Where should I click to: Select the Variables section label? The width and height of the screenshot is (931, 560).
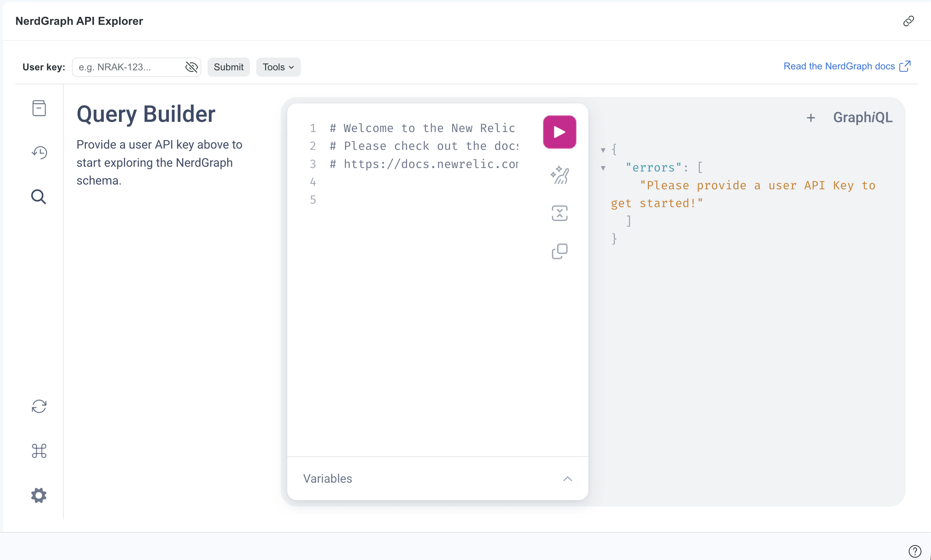point(327,479)
